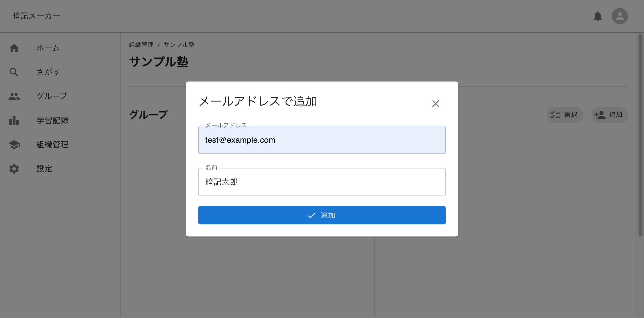Open 学習記録 in sidebar

[60, 120]
